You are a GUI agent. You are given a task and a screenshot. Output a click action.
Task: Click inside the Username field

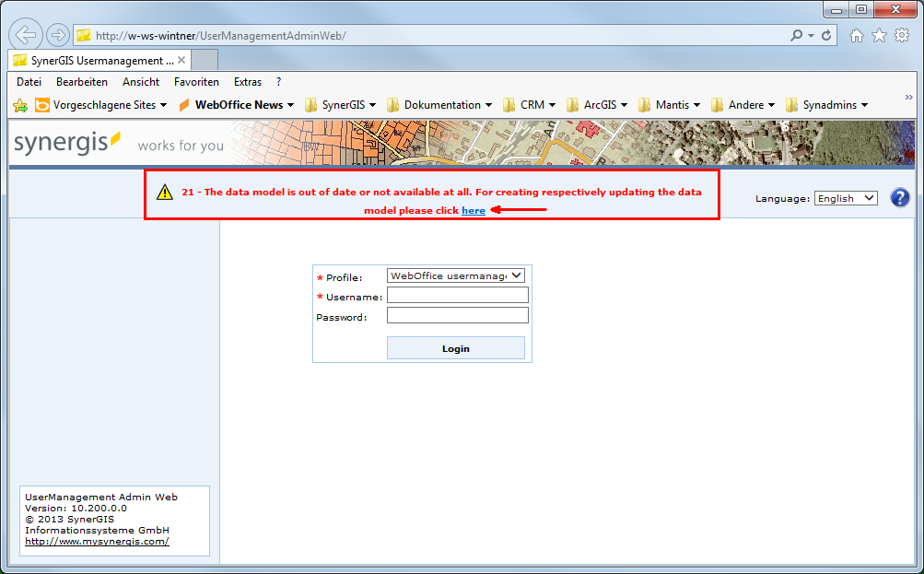(457, 295)
